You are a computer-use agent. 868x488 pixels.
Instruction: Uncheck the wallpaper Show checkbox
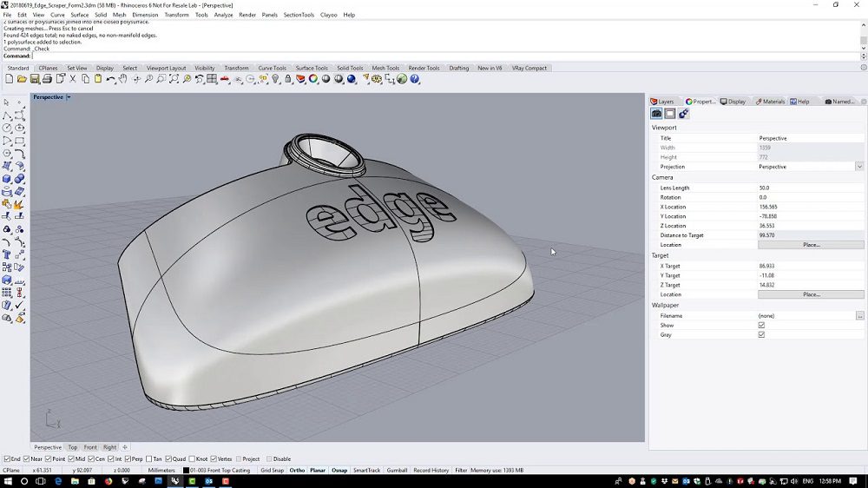tap(762, 325)
